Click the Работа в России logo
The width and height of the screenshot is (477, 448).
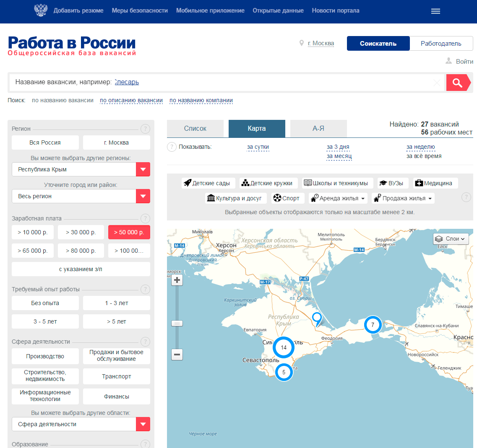coord(72,46)
